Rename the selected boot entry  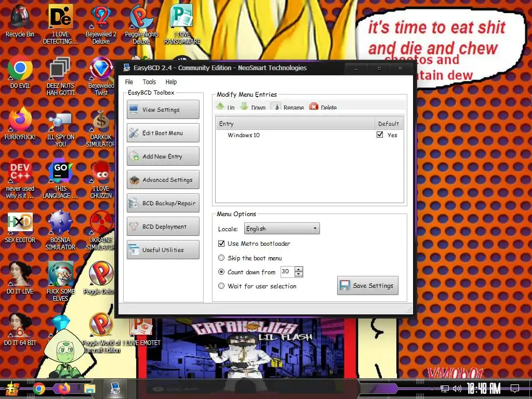point(287,107)
